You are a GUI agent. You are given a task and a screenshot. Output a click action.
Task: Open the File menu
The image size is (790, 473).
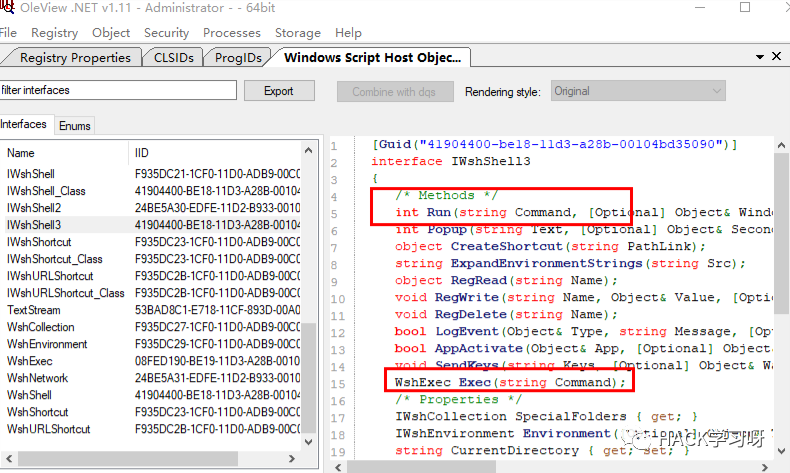coord(8,33)
